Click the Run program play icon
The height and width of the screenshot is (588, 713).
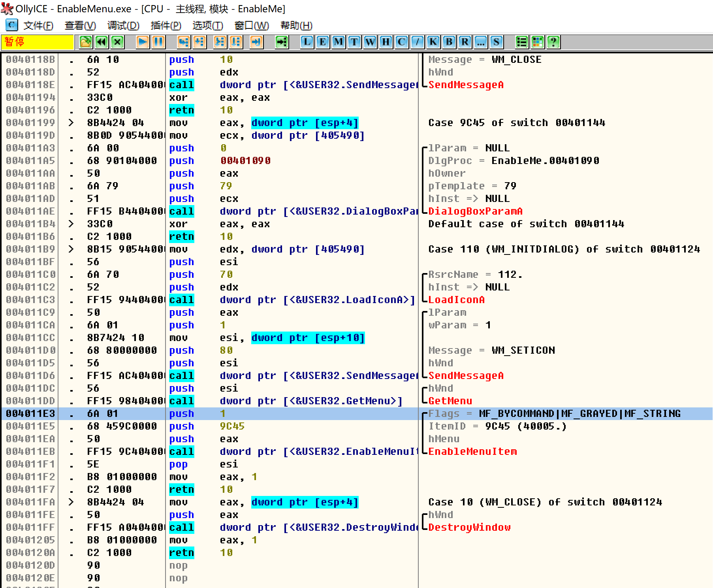click(143, 42)
